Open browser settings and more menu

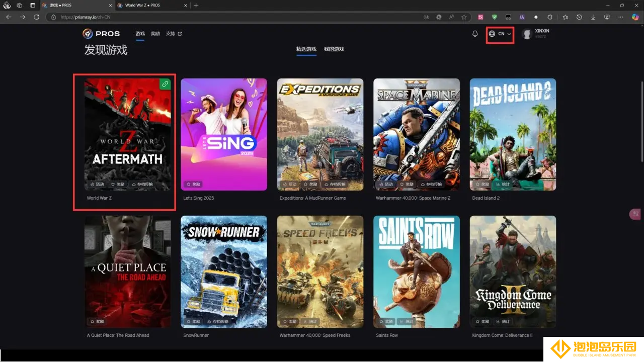(621, 17)
